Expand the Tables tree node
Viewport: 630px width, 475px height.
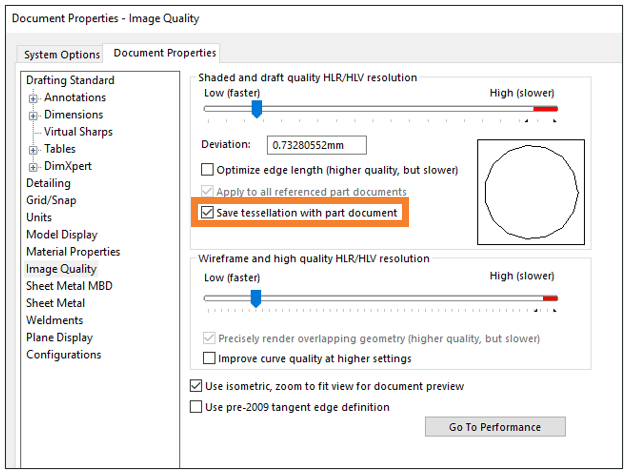[x=33, y=150]
